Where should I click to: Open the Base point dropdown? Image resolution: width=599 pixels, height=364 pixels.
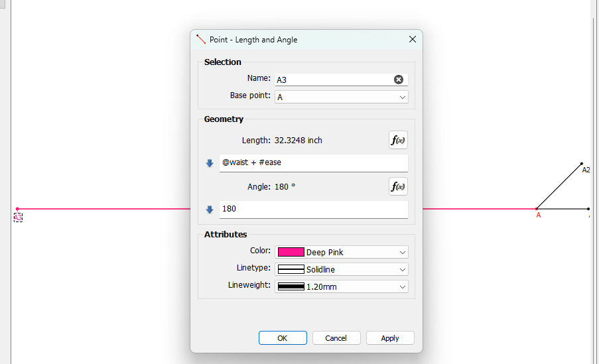click(x=341, y=97)
